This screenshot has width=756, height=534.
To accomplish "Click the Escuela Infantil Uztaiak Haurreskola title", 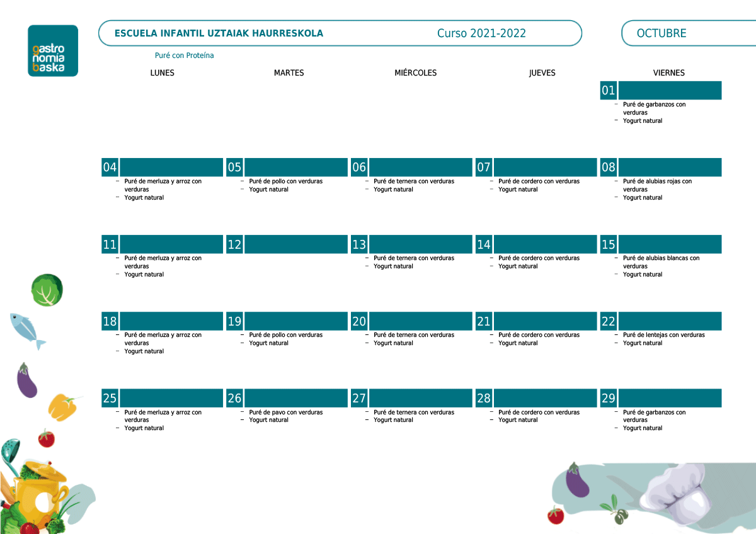I will 219,33.
